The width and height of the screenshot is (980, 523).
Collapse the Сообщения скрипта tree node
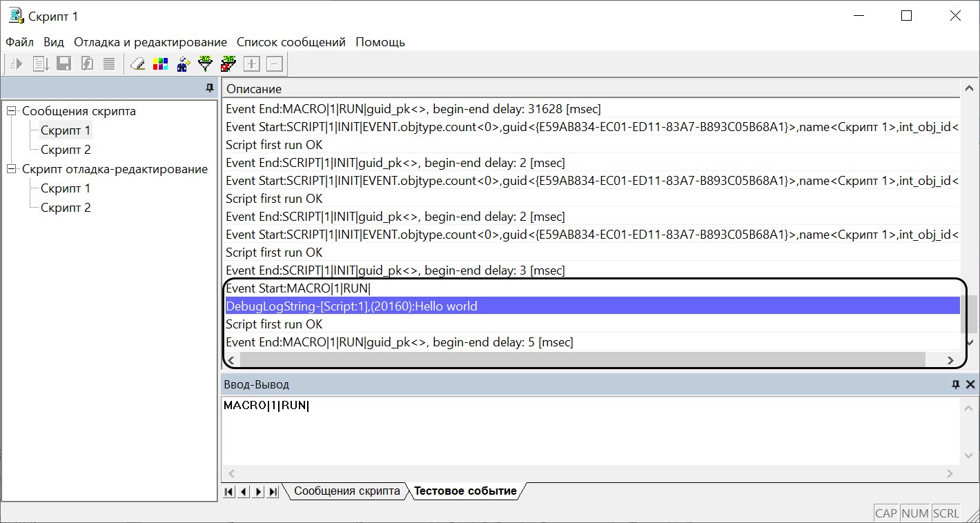pyautogui.click(x=11, y=111)
